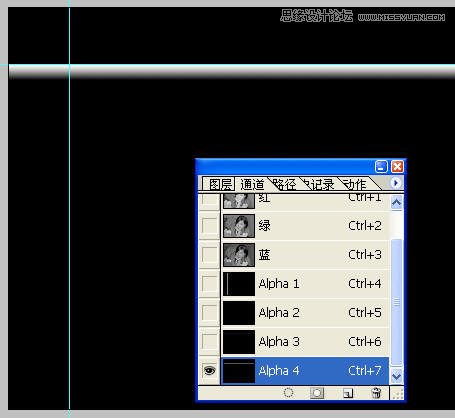Open the 动作 tab

tap(355, 184)
